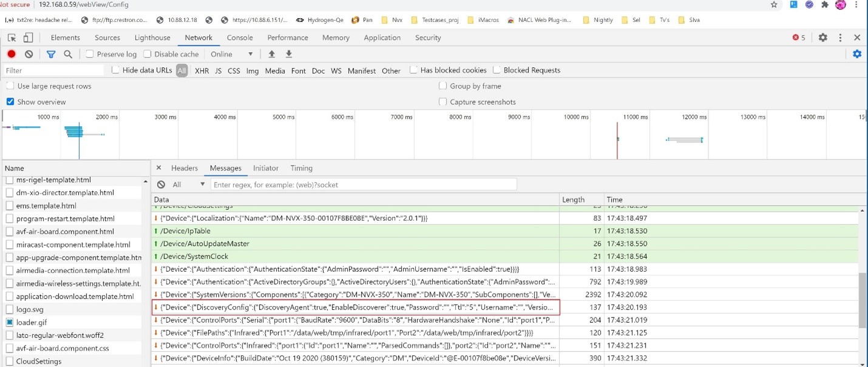Image resolution: width=868 pixels, height=367 pixels.
Task: Open the Nvx bookmark folder
Action: [x=392, y=20]
